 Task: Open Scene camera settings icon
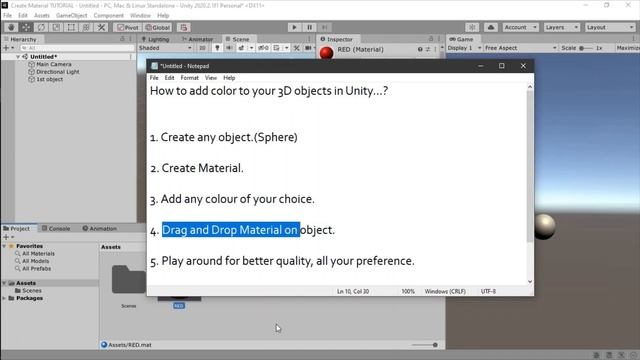click(308, 48)
